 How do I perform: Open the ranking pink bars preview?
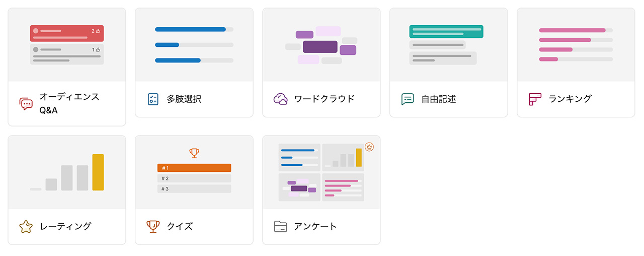click(x=576, y=45)
